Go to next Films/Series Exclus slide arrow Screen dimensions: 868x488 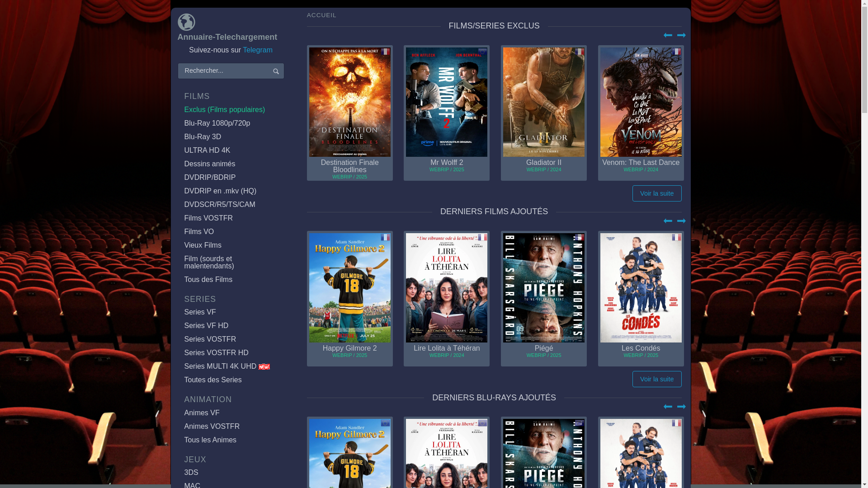pyautogui.click(x=681, y=35)
